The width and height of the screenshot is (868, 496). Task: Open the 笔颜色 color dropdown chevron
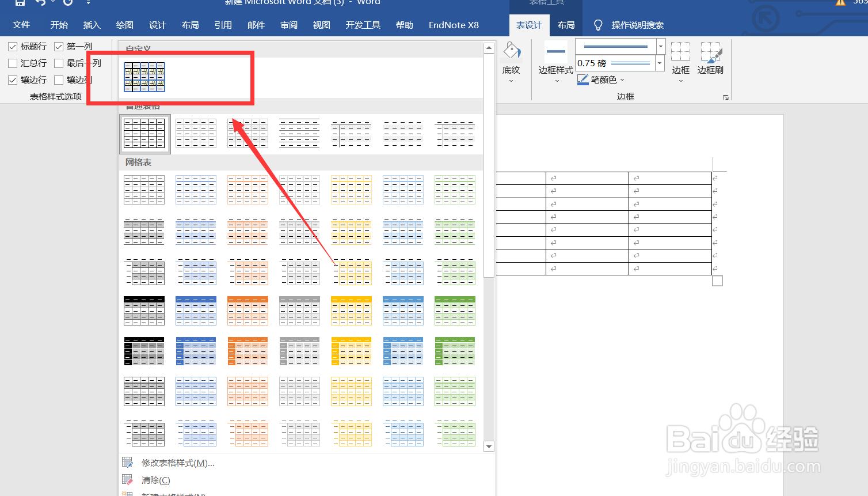click(x=622, y=79)
